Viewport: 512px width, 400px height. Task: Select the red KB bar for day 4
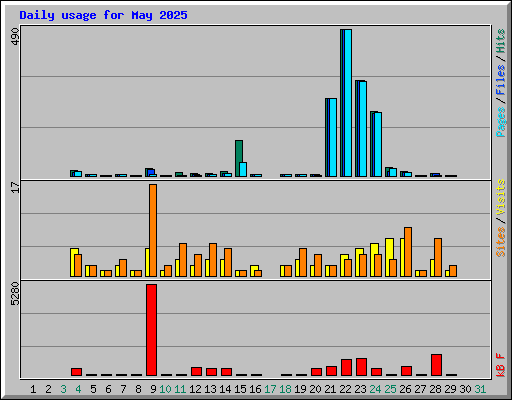(76, 372)
